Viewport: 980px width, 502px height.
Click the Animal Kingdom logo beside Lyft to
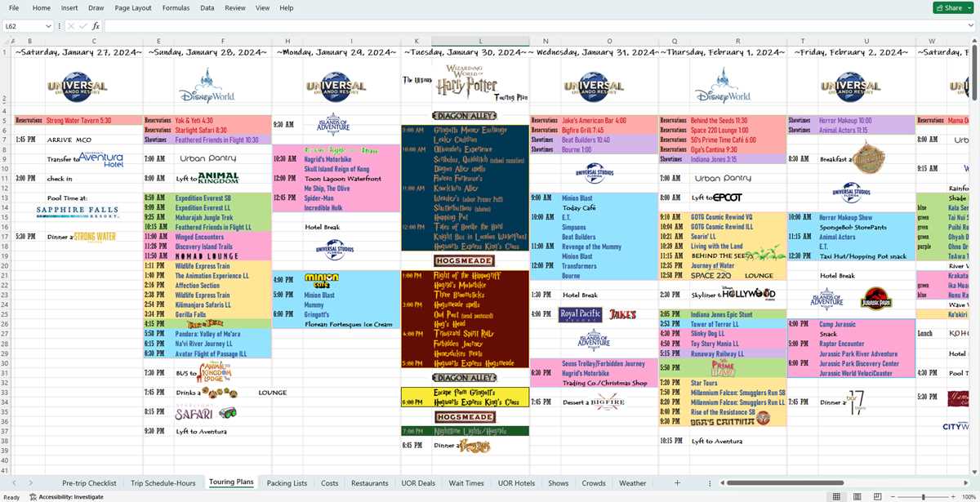[218, 177]
